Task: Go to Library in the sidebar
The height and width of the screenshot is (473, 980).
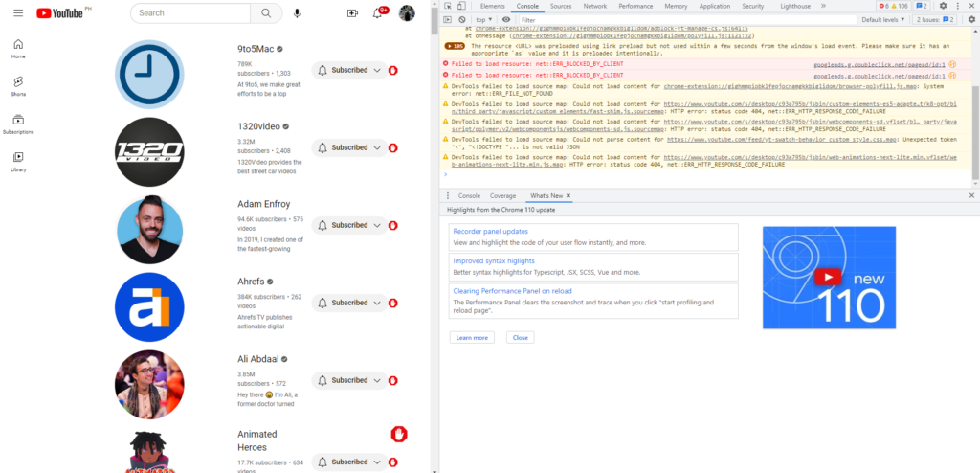Action: tap(18, 161)
